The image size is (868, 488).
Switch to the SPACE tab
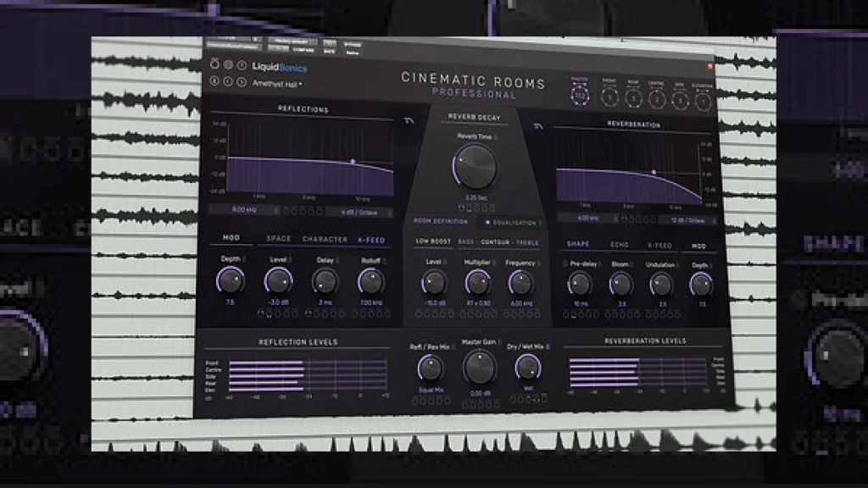point(278,238)
